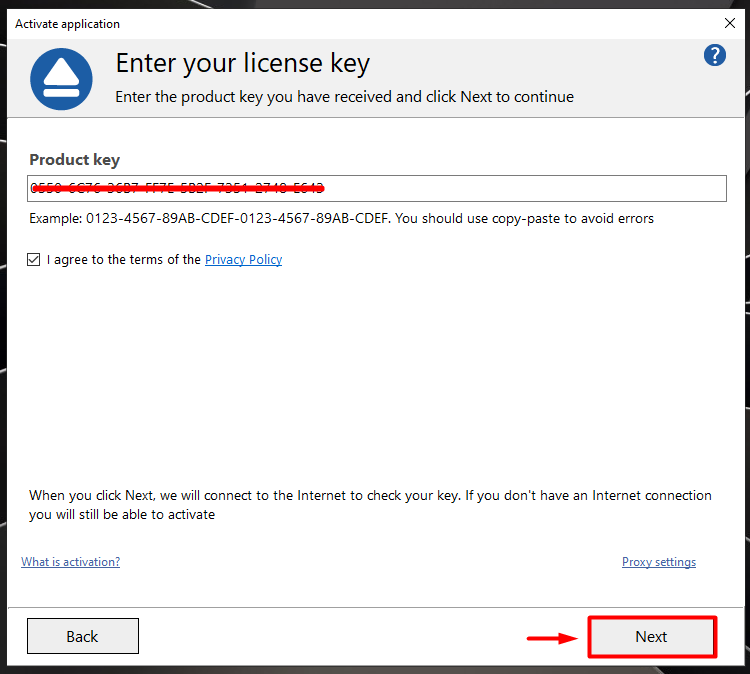
Task: Click the 'Enter the product key you have received' subtitle
Action: [344, 97]
